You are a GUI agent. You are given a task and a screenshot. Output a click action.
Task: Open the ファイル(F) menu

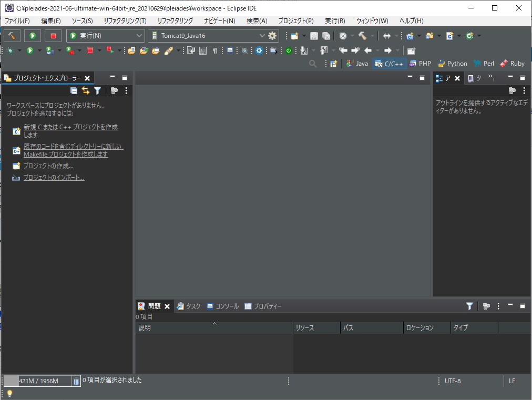coord(17,21)
